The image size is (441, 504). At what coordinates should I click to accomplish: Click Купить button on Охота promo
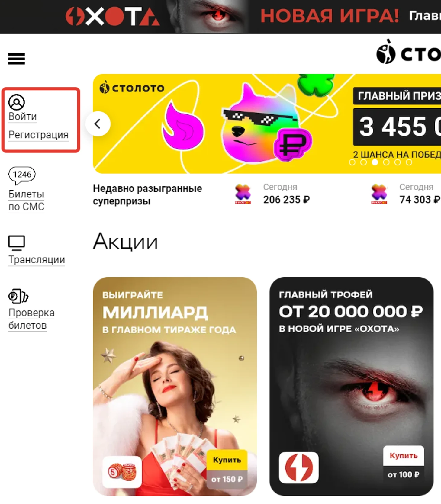point(404,455)
